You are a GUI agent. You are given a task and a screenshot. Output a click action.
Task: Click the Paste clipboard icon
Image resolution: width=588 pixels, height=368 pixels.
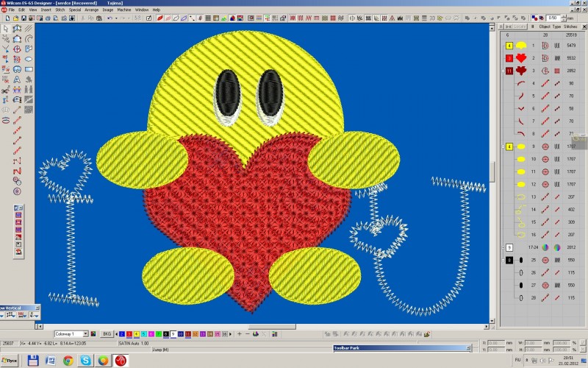point(99,18)
